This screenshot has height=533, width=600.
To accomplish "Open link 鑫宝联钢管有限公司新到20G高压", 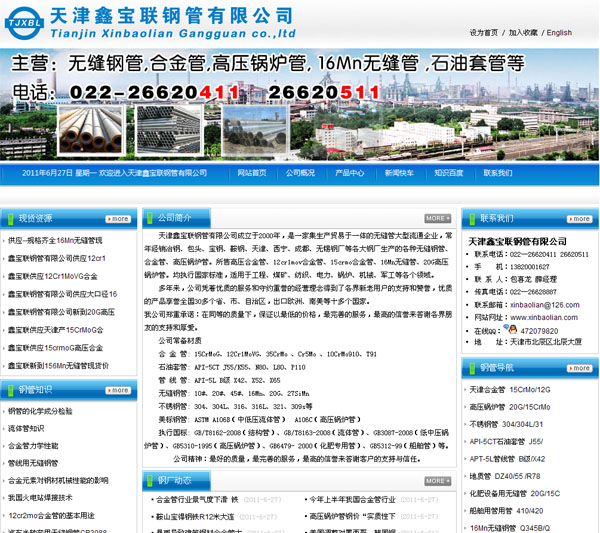I will coord(61,312).
